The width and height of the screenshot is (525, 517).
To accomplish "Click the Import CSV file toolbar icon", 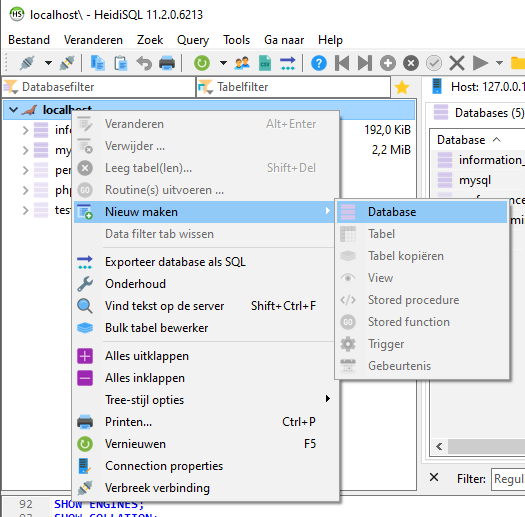I will pos(265,63).
